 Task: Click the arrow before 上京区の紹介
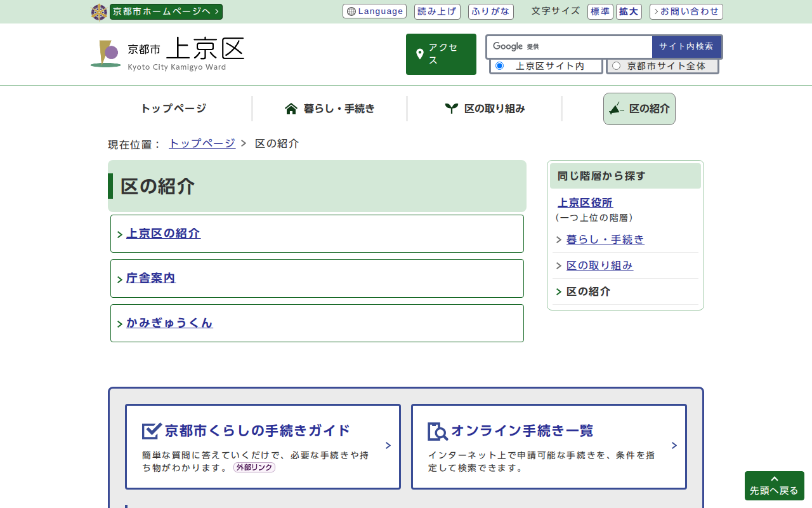[120, 235]
